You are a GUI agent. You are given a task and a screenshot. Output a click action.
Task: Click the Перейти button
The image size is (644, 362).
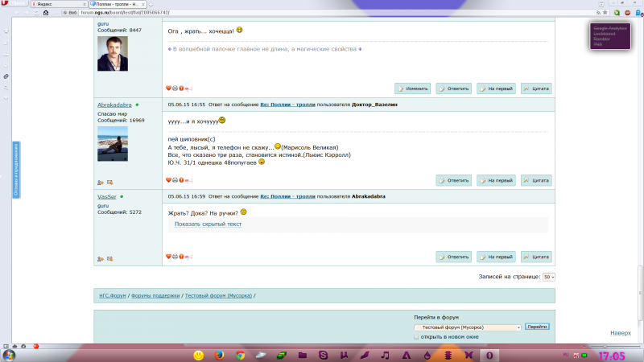click(537, 327)
